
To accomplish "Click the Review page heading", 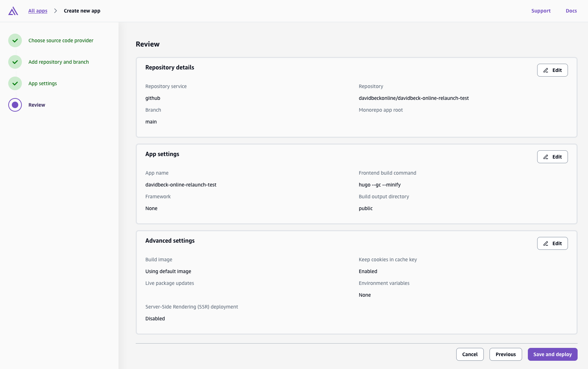I will pos(148,44).
